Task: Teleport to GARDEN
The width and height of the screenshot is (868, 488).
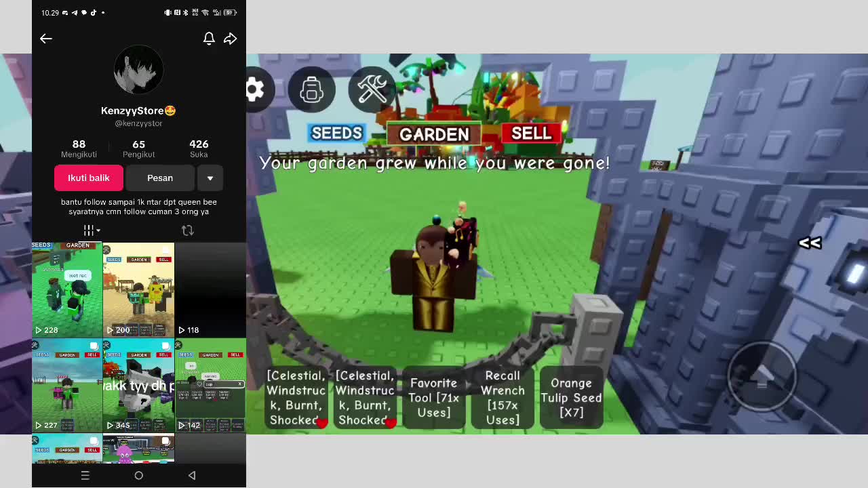Action: pyautogui.click(x=434, y=134)
